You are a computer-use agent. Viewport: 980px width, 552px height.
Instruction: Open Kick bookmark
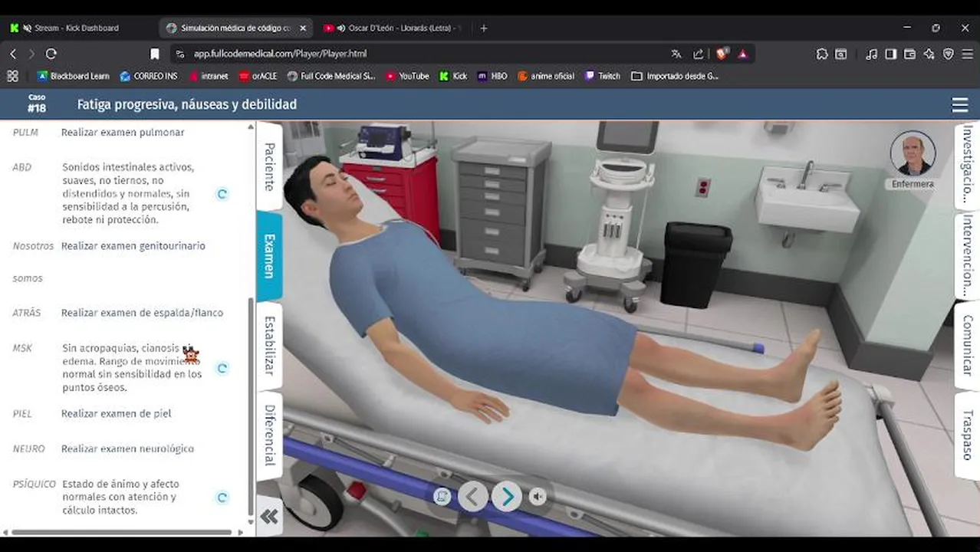(453, 76)
